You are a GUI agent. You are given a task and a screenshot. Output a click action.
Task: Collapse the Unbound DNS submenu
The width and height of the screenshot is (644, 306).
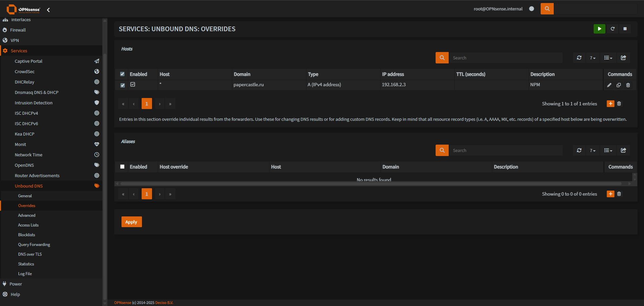(x=51, y=186)
